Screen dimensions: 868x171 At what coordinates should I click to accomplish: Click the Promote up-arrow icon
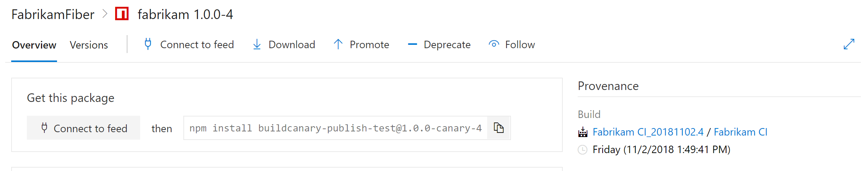pyautogui.click(x=338, y=44)
